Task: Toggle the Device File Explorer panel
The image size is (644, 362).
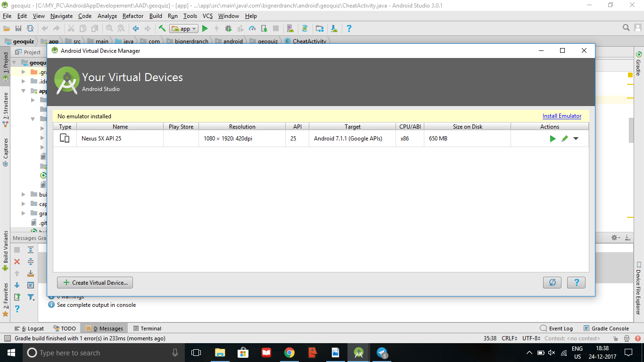Action: pyautogui.click(x=639, y=288)
